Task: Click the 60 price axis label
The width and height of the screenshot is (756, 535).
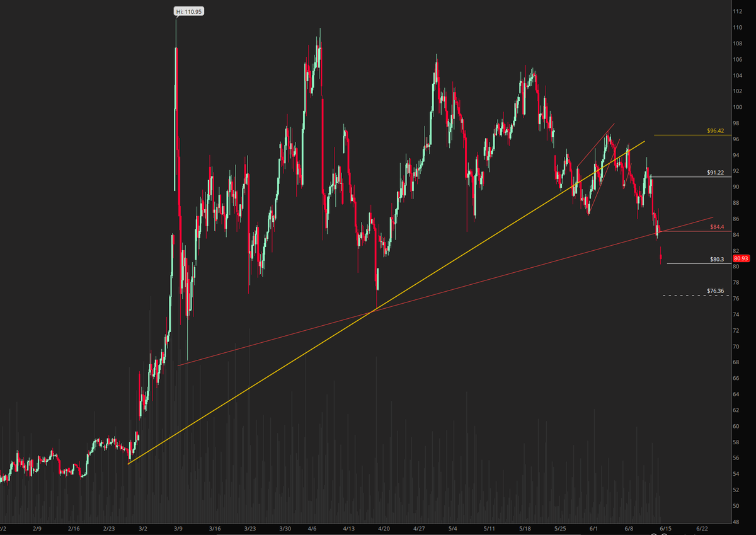Action: [x=736, y=426]
